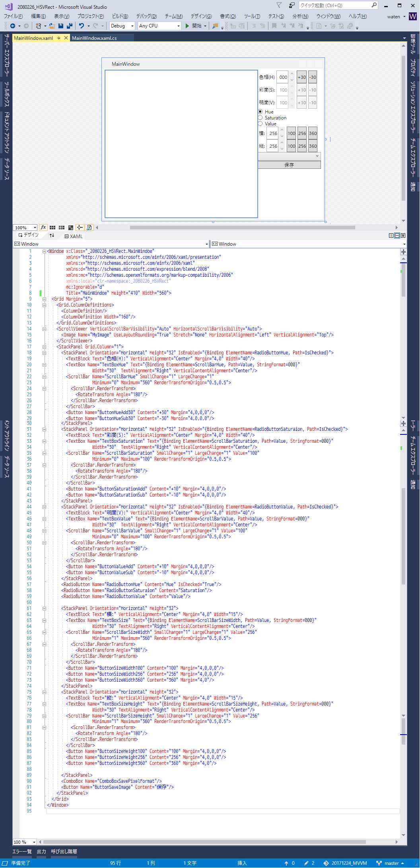Collapse the ScrollViewer element on line 14
The image size is (420, 868).
(44, 329)
